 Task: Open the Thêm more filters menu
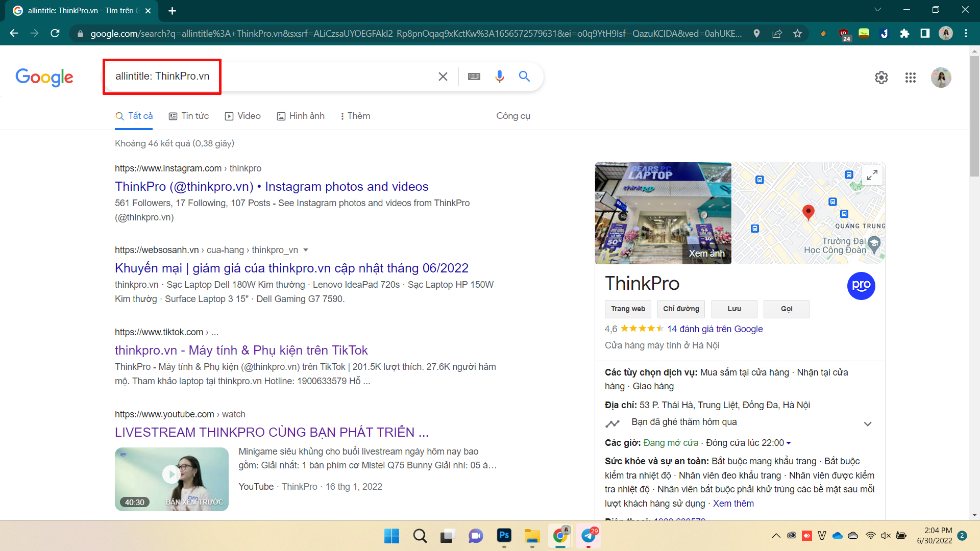[x=355, y=116]
